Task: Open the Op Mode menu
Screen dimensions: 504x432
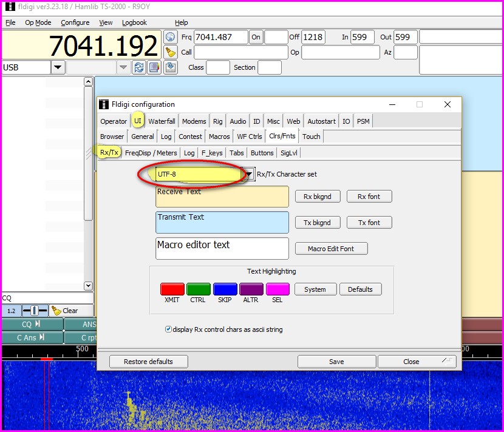Action: (38, 22)
